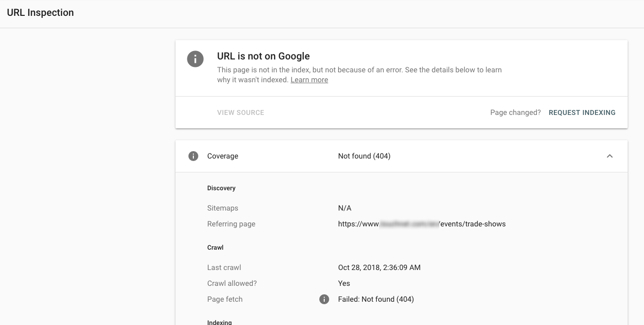Click the Referring page label
The width and height of the screenshot is (644, 325).
coord(231,224)
